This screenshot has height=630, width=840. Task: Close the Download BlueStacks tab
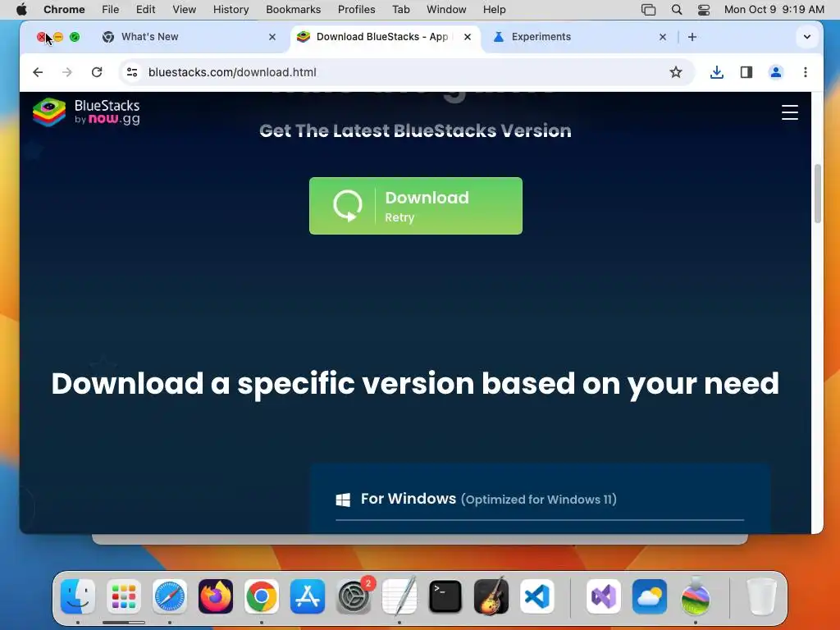coord(468,37)
